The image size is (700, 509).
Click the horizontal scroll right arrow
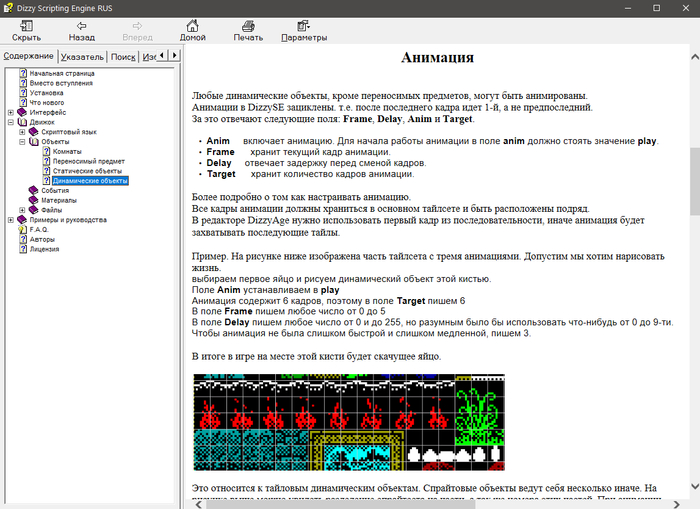pos(676,504)
